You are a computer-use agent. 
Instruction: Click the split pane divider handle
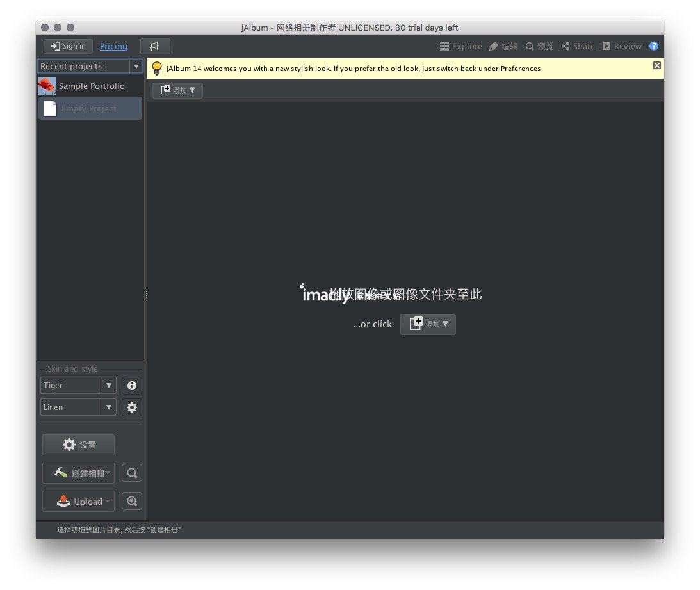click(145, 294)
